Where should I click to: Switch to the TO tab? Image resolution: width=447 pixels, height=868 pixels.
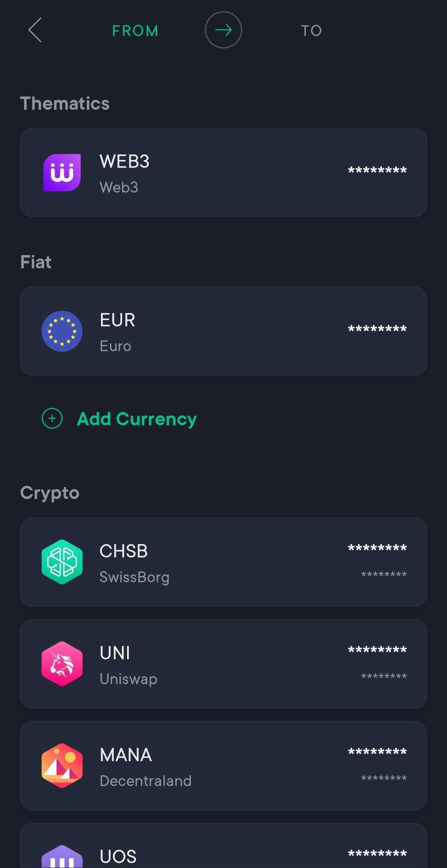click(x=311, y=31)
